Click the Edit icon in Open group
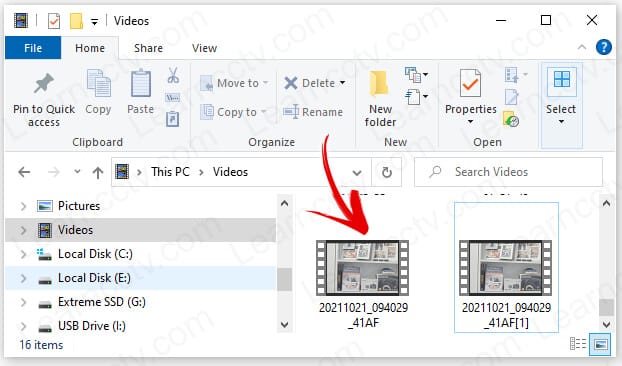Viewport: 622px width, 366px height. click(x=511, y=97)
